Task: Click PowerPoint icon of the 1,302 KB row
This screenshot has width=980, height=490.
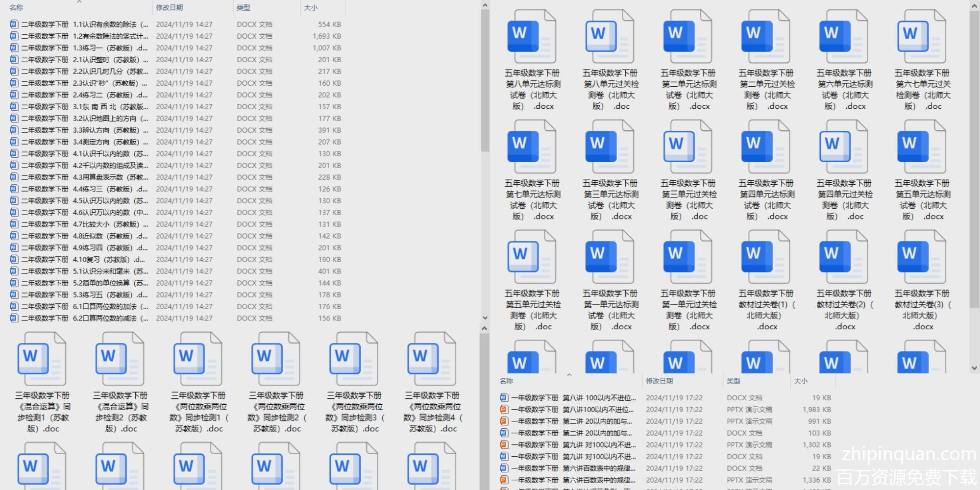Action: click(504, 444)
